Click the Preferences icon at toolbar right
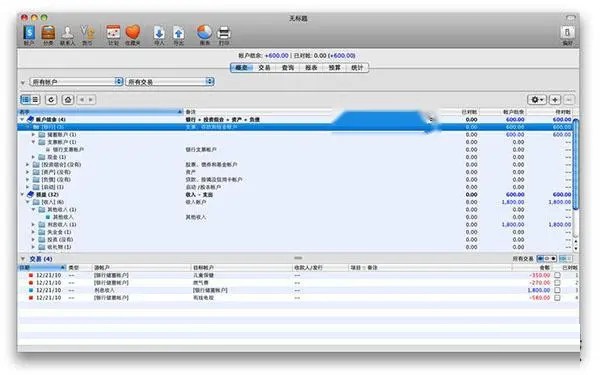This screenshot has width=600, height=375. 567,34
